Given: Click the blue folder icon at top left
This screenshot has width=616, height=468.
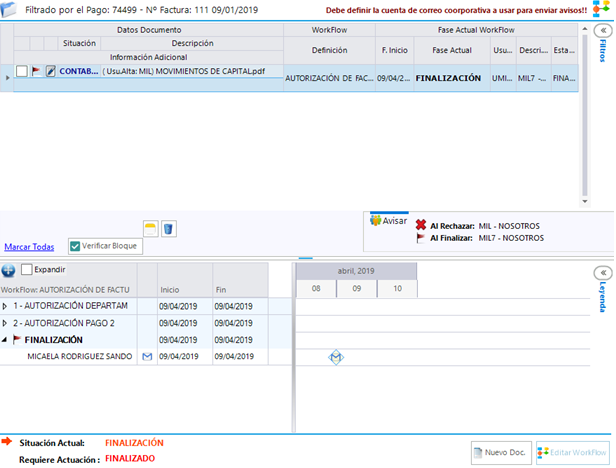Looking at the screenshot, I should click(x=9, y=9).
